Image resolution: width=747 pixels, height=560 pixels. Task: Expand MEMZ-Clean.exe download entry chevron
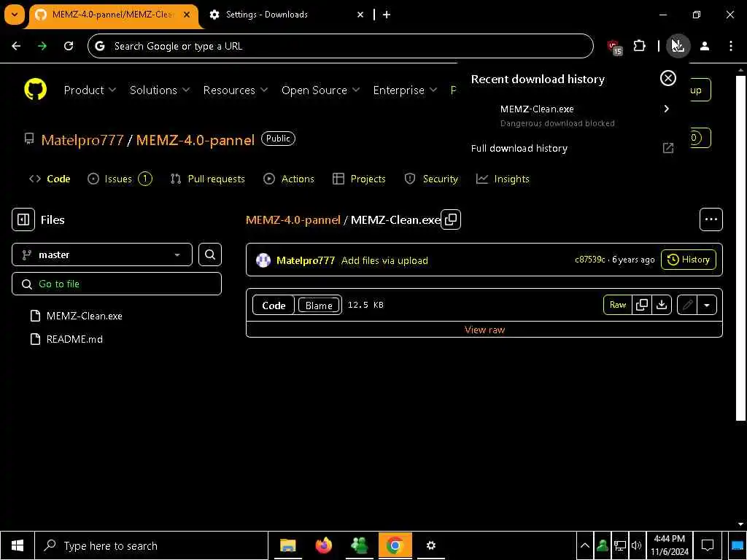point(667,109)
